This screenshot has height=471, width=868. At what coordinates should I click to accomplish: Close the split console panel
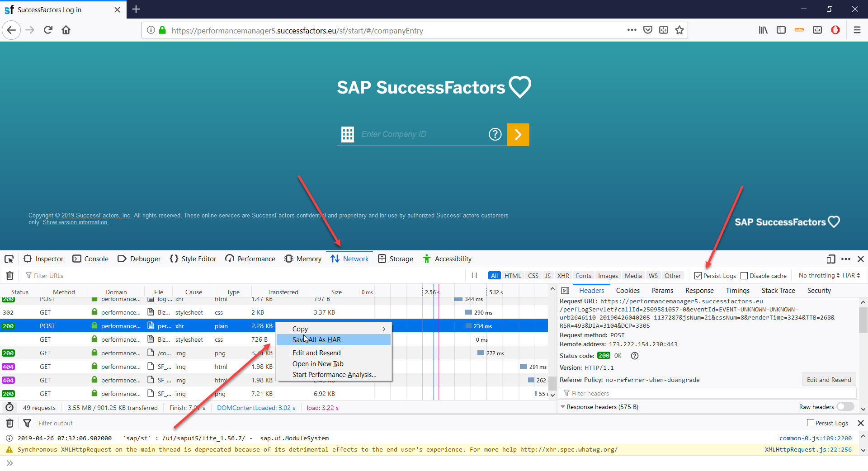click(861, 423)
